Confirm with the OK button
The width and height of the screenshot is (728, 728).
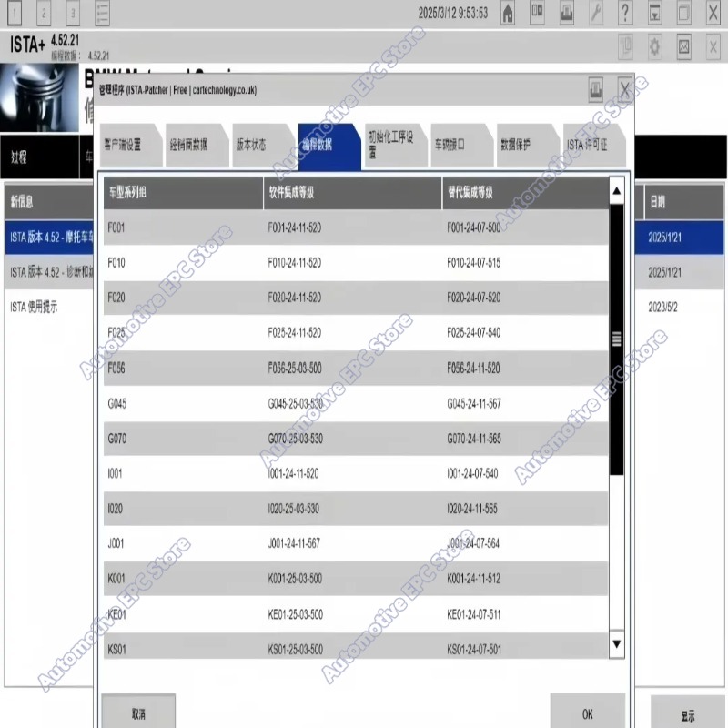coord(587,713)
